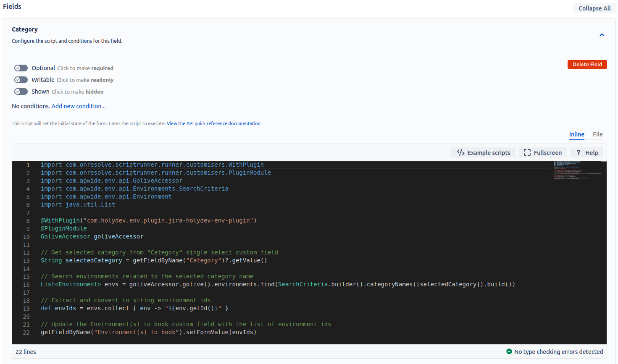Toggle Writable switch to readonly
618x364 pixels.
coord(21,80)
